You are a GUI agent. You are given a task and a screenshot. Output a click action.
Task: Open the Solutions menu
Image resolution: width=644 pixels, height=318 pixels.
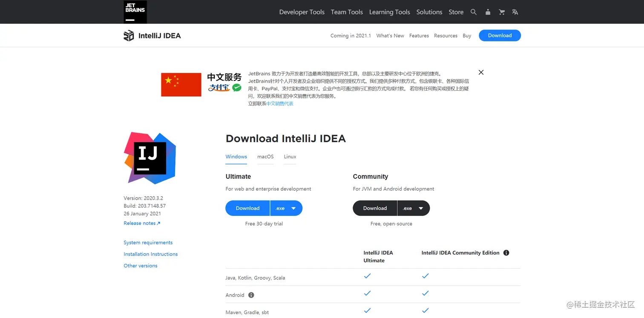(x=429, y=12)
